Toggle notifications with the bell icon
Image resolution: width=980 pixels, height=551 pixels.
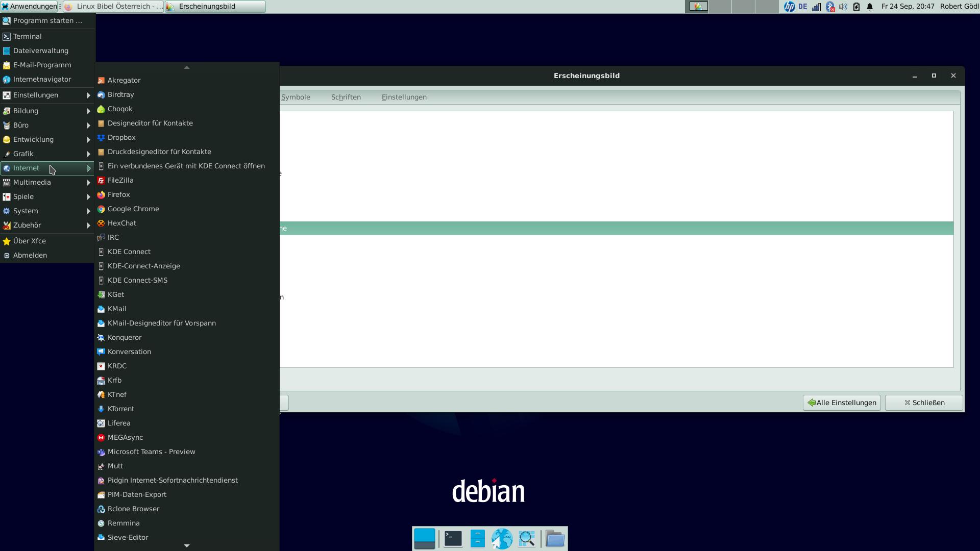(x=869, y=7)
